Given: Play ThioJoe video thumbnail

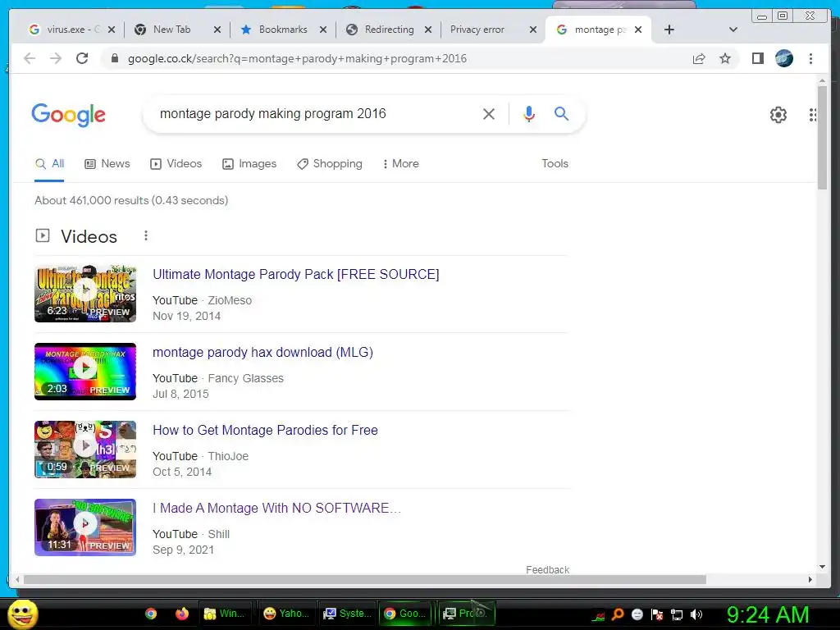Looking at the screenshot, I should [85, 449].
